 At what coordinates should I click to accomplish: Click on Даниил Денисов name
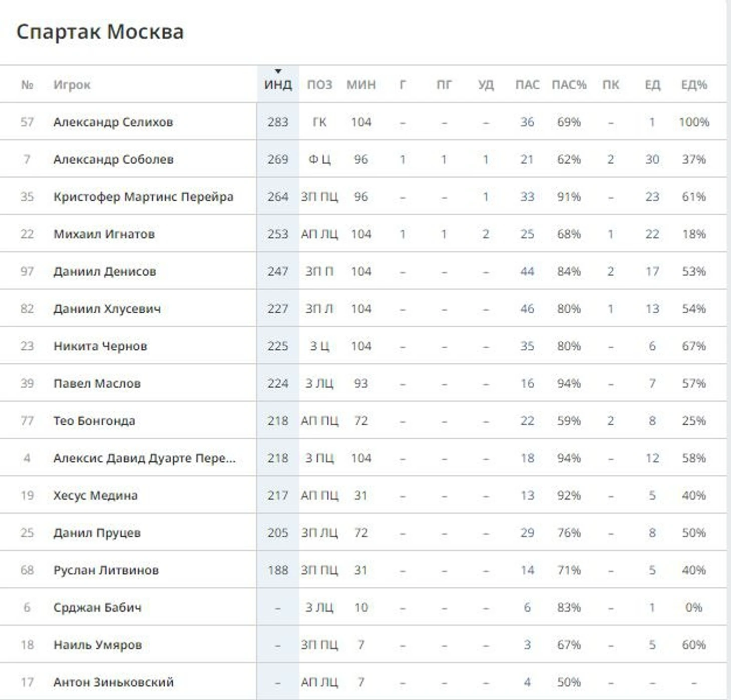coord(105,272)
